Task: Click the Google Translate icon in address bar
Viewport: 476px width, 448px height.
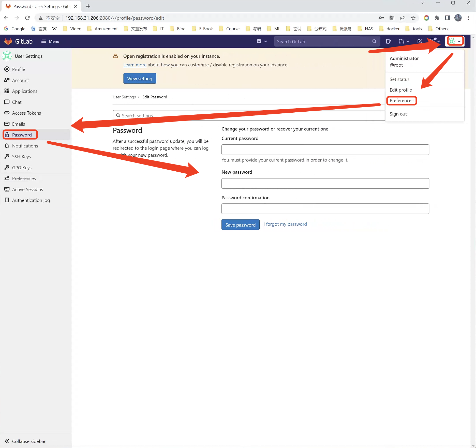Action: pyautogui.click(x=392, y=18)
